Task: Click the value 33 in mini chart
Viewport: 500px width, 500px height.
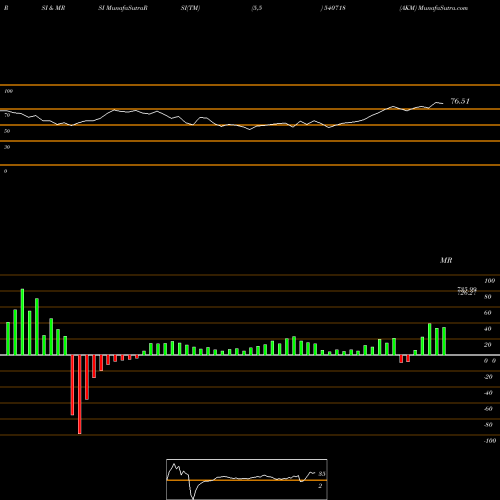Action: (x=322, y=474)
